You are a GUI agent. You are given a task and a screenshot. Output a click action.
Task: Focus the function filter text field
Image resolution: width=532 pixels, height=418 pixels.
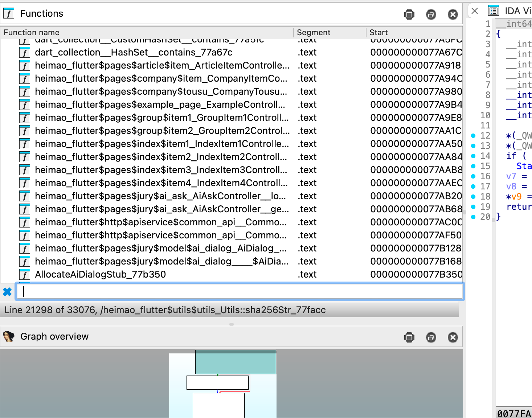pos(240,291)
